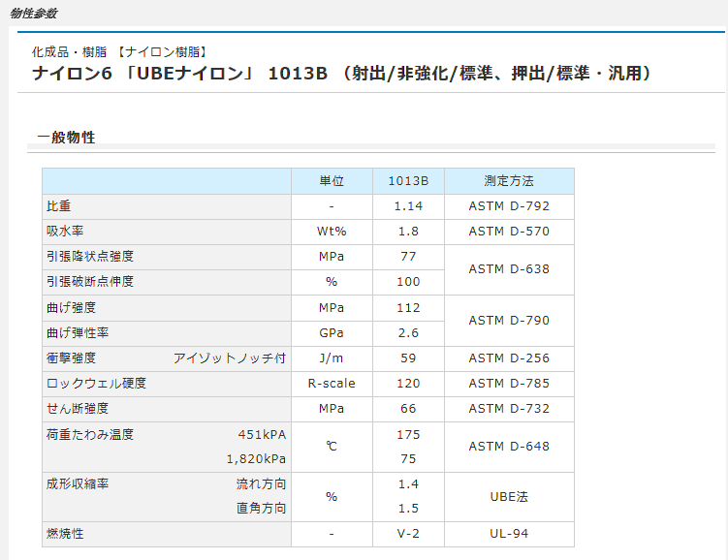This screenshot has height=560, width=728.
Task: Click the ℃ unit cell
Action: [x=332, y=447]
